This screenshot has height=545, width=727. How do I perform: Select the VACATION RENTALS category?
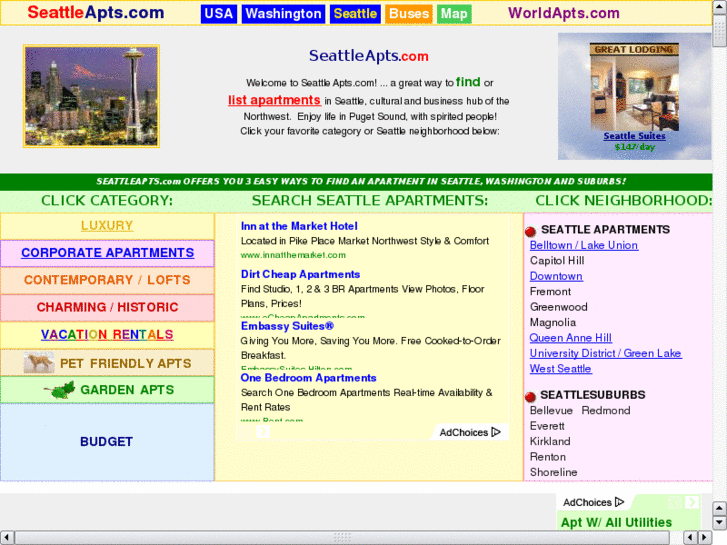[x=107, y=334]
